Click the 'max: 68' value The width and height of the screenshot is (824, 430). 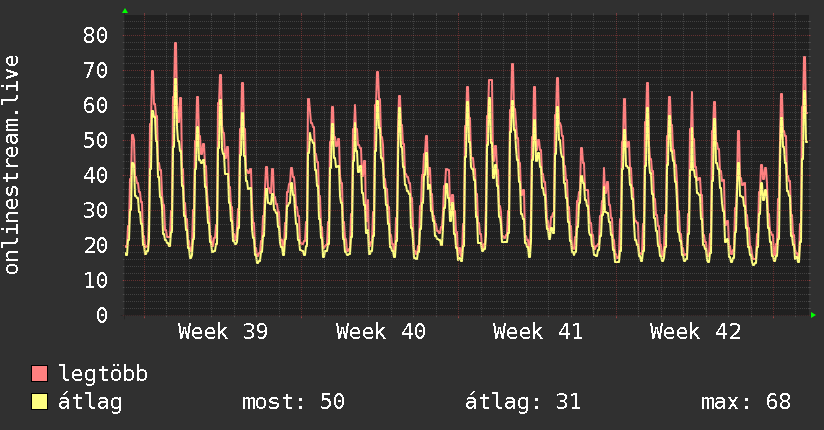tap(746, 402)
